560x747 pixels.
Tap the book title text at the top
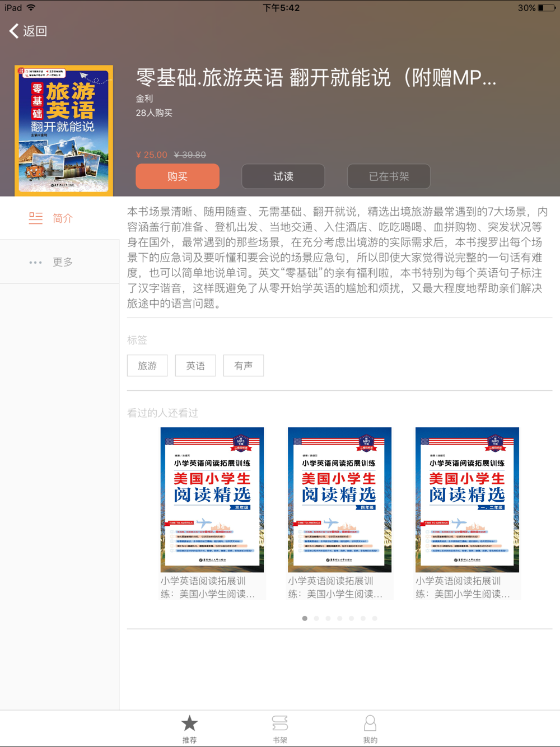316,78
